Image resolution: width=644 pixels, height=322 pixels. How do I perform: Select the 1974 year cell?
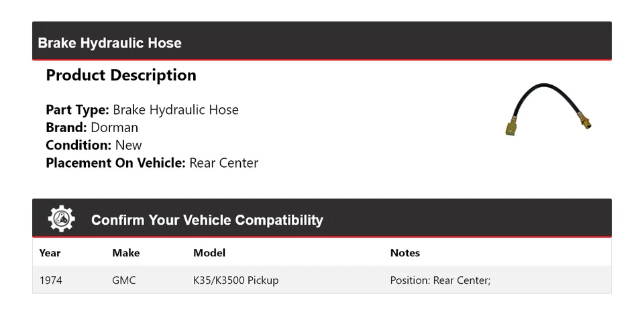(51, 280)
